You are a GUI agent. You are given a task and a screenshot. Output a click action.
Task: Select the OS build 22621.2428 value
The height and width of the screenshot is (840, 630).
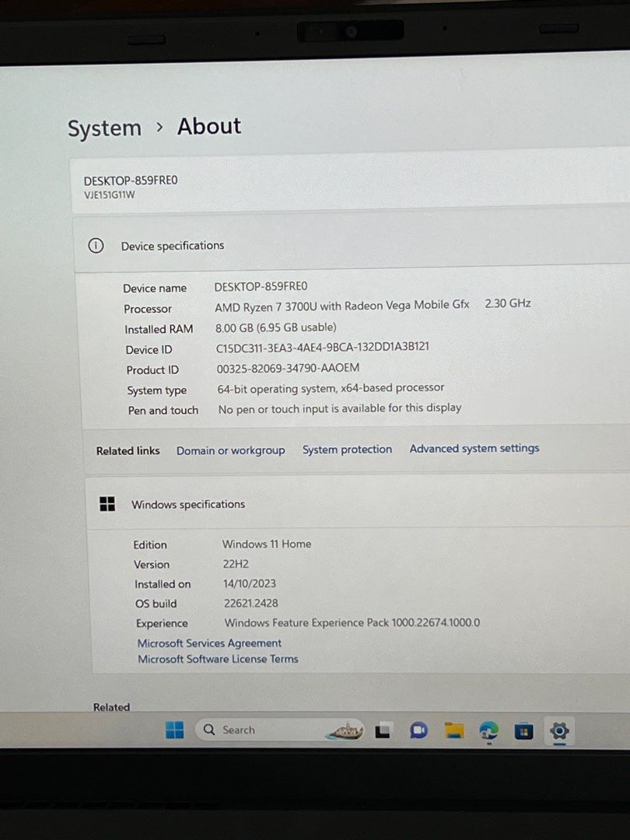(250, 604)
